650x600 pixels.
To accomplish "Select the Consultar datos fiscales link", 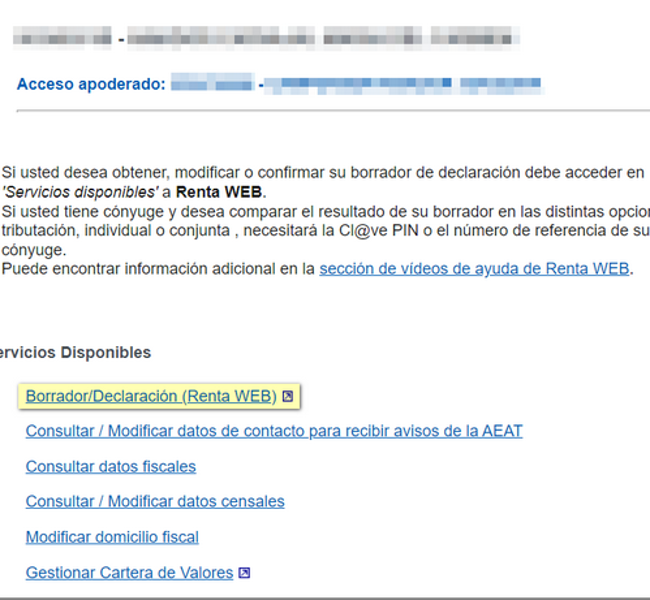I will (x=110, y=466).
